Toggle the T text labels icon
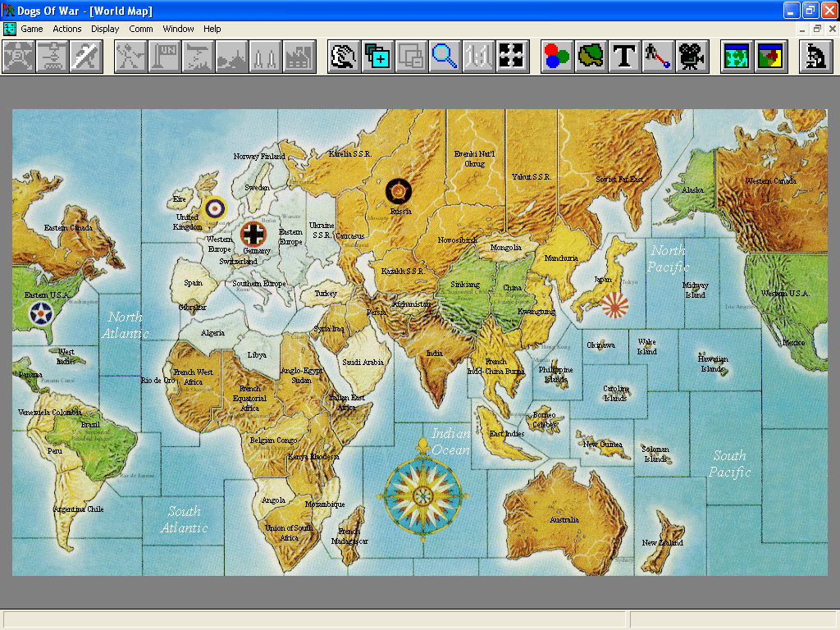 point(624,57)
